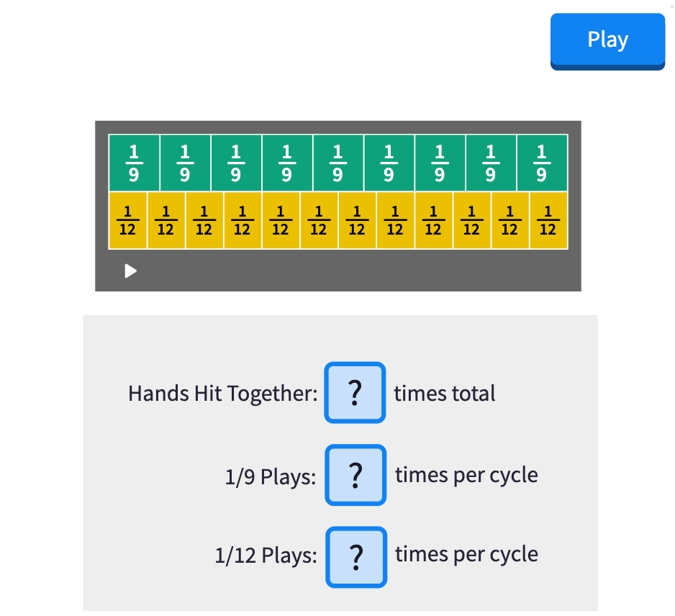
Task: Click the second yellow 1/12 block
Action: (166, 220)
